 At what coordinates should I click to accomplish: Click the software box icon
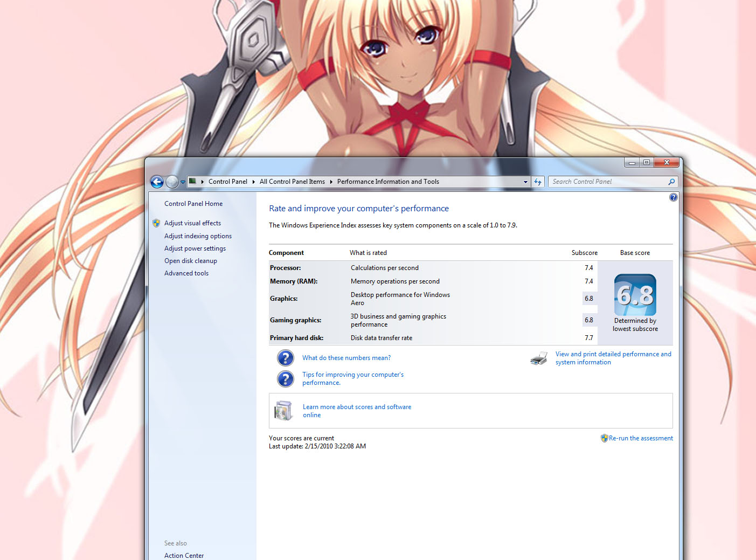(x=283, y=411)
